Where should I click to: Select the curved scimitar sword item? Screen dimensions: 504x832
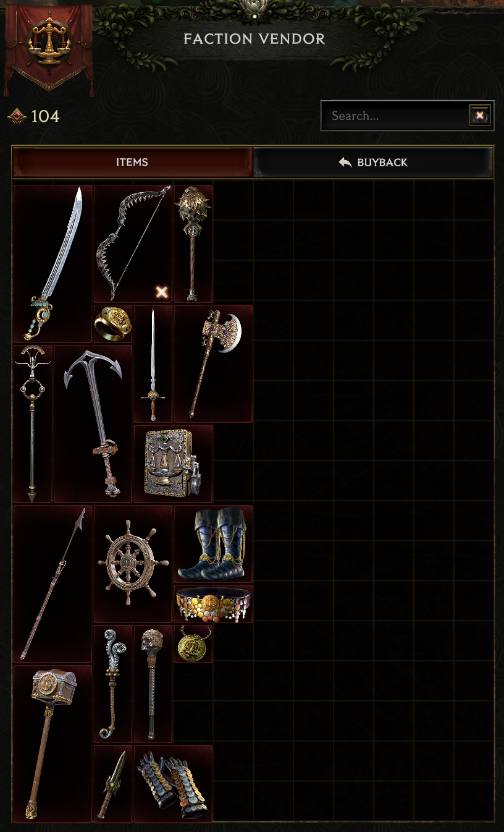(x=53, y=263)
